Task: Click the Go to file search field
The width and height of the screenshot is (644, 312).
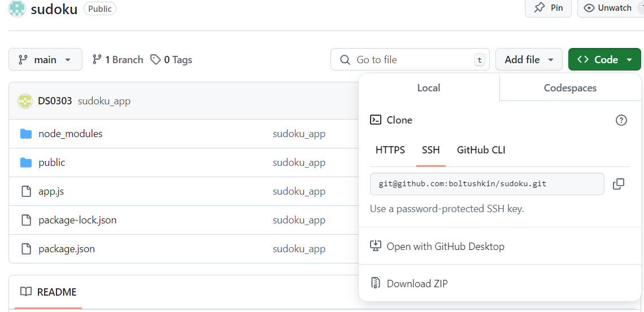Action: (410, 60)
